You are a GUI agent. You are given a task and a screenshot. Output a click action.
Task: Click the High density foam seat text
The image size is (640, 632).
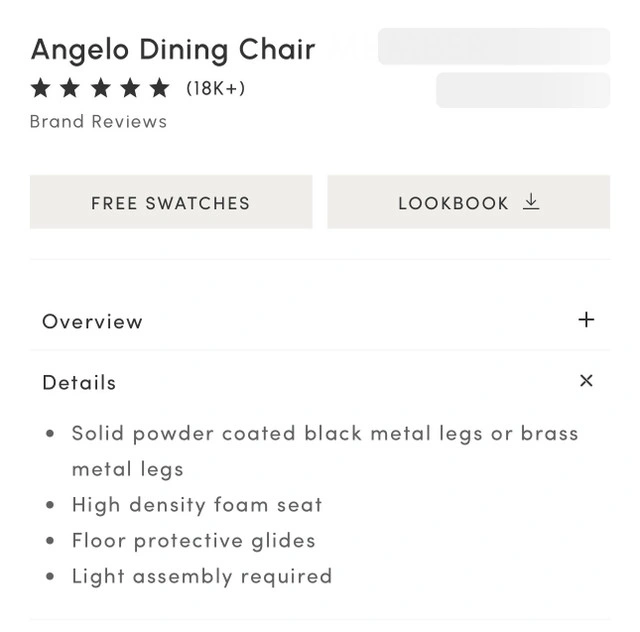197,505
